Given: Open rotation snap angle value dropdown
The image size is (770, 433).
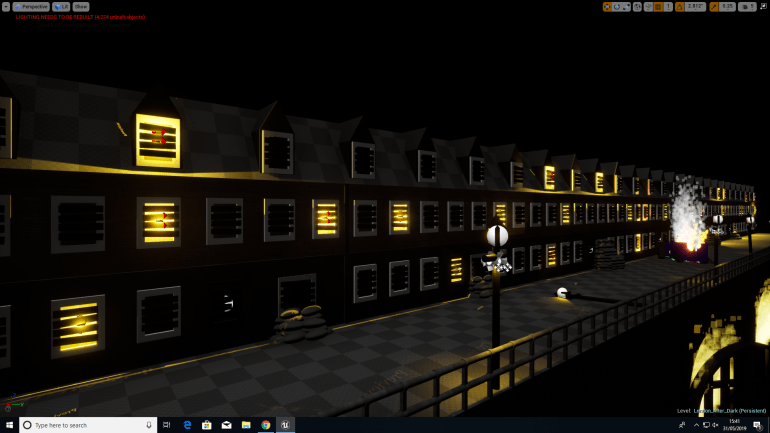Looking at the screenshot, I should click(x=695, y=7).
